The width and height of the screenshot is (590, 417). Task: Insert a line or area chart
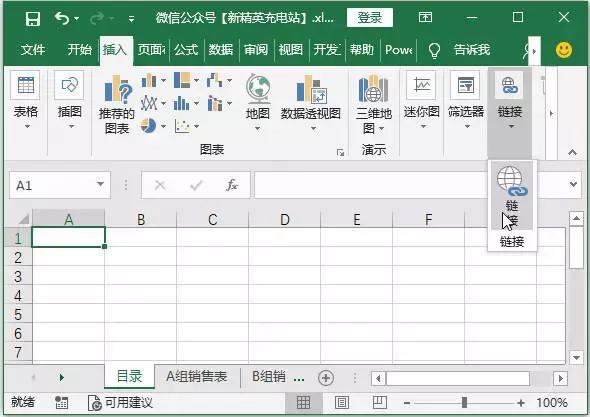click(153, 103)
